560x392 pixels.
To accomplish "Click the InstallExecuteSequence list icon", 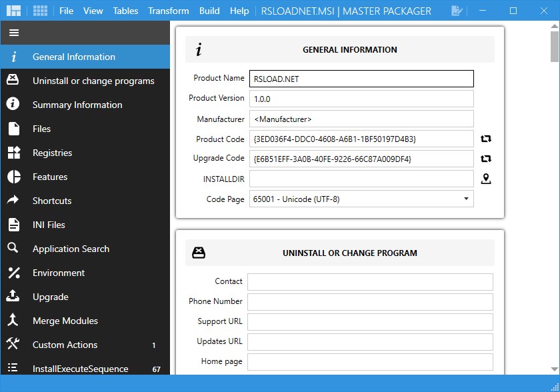I will 13,367.
